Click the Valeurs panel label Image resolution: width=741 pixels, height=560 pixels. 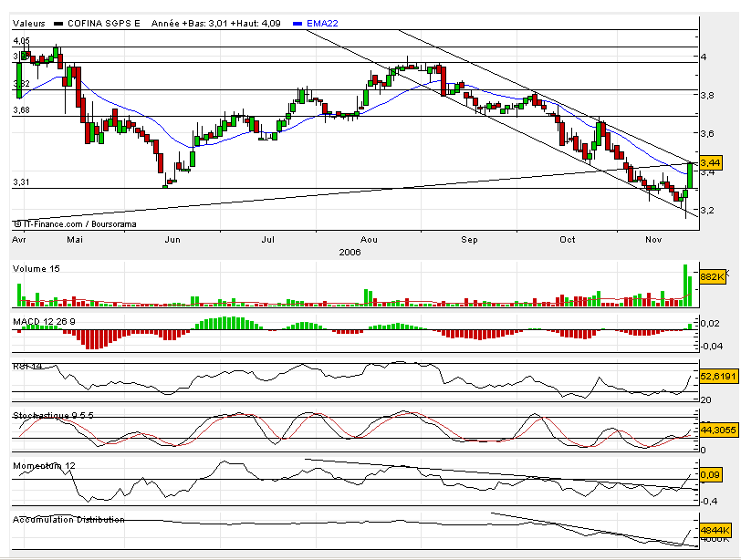(x=29, y=23)
